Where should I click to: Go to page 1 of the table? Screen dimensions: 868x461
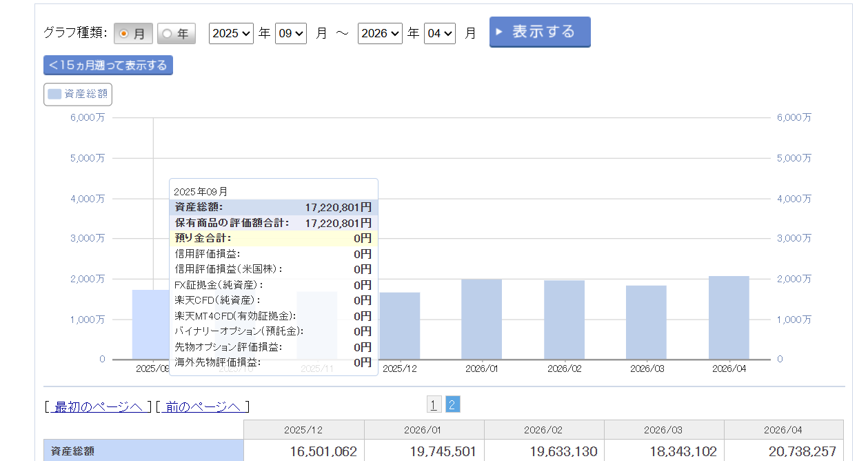[434, 405]
